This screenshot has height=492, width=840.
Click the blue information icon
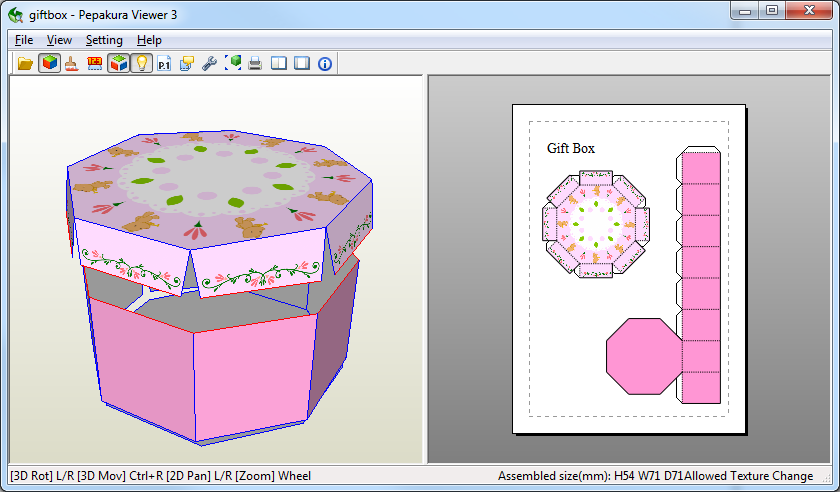pyautogui.click(x=325, y=64)
